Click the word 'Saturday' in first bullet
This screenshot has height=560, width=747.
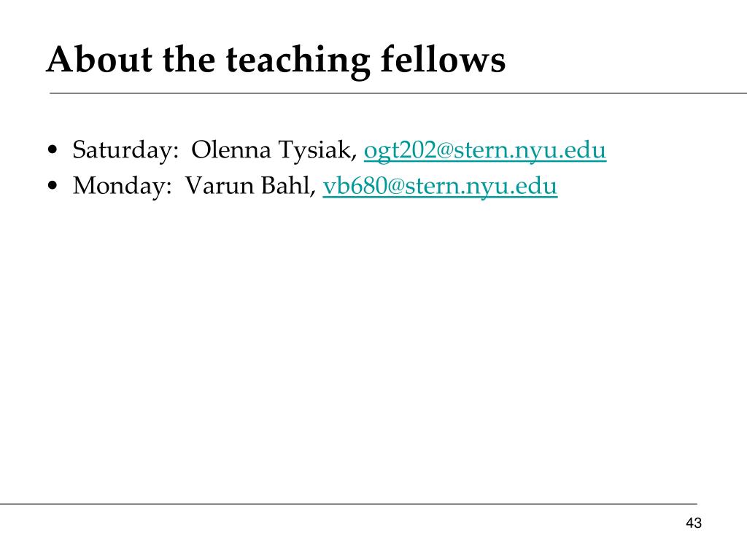coord(122,150)
